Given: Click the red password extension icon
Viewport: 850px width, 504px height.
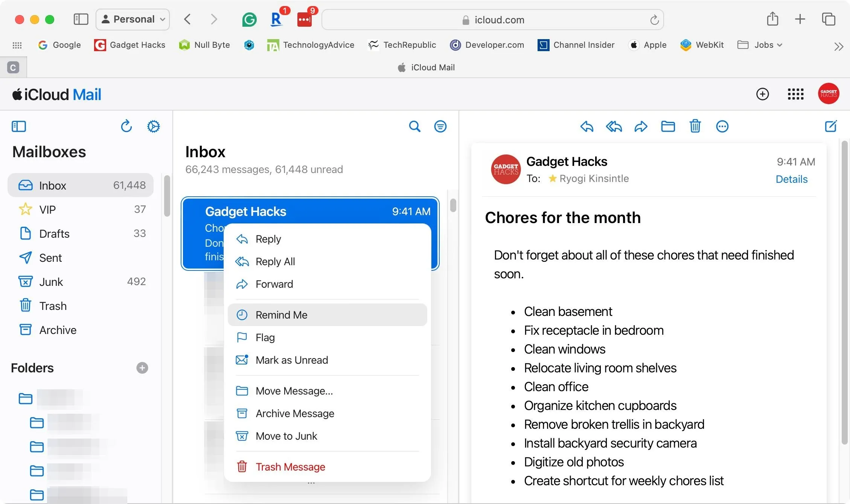Looking at the screenshot, I should [x=305, y=19].
